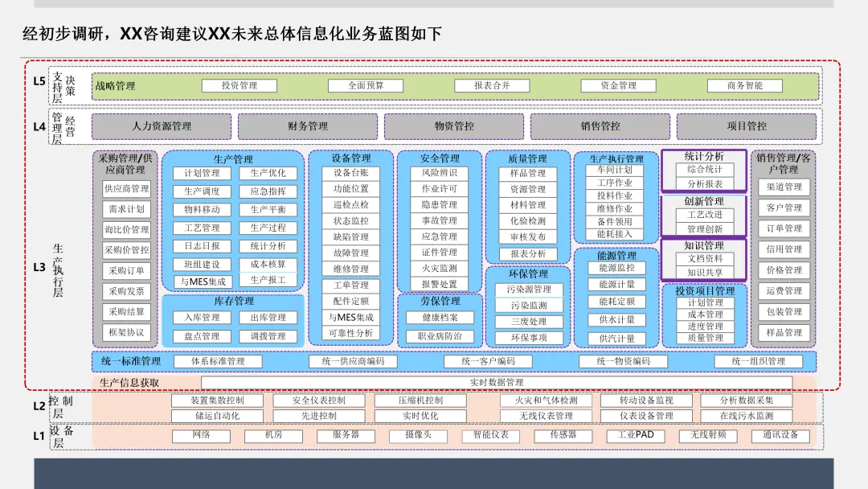Select the 项目管控 block
This screenshot has width=868, height=489.
(746, 126)
